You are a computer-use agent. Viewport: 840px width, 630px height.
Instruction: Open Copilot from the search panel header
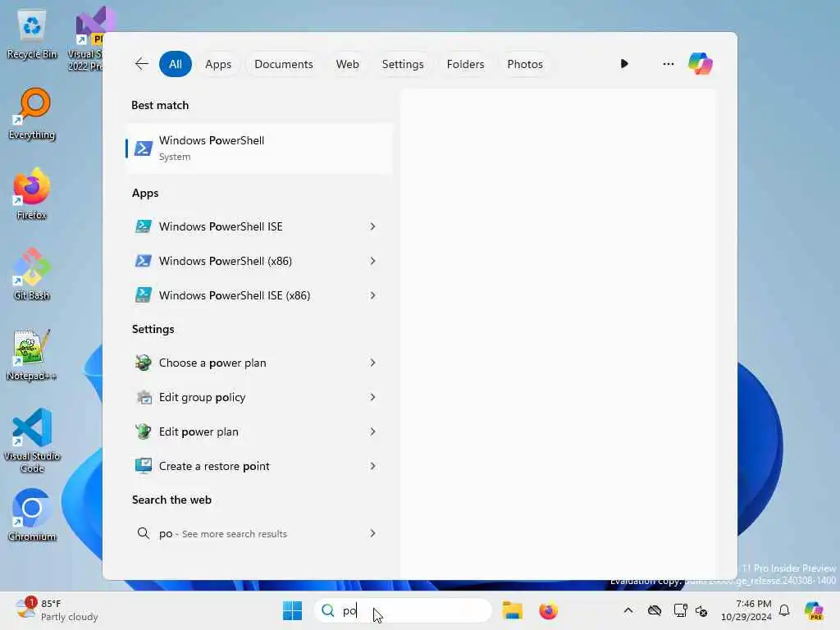[x=701, y=64]
